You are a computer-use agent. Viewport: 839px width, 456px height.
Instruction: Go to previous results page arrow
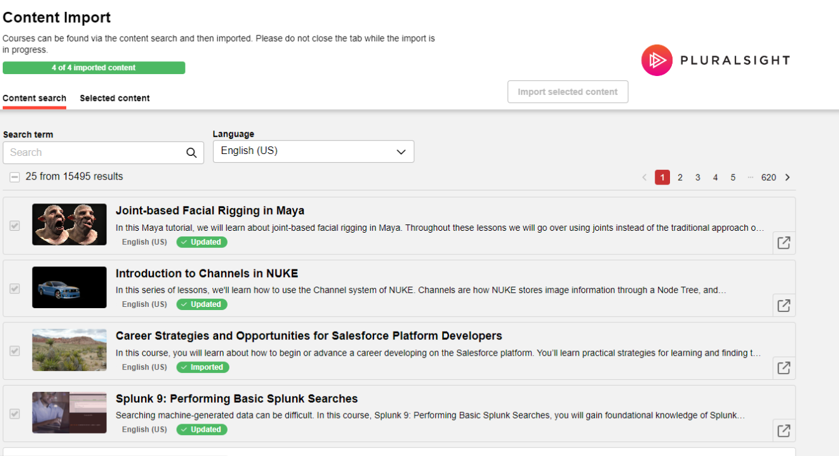click(x=644, y=177)
